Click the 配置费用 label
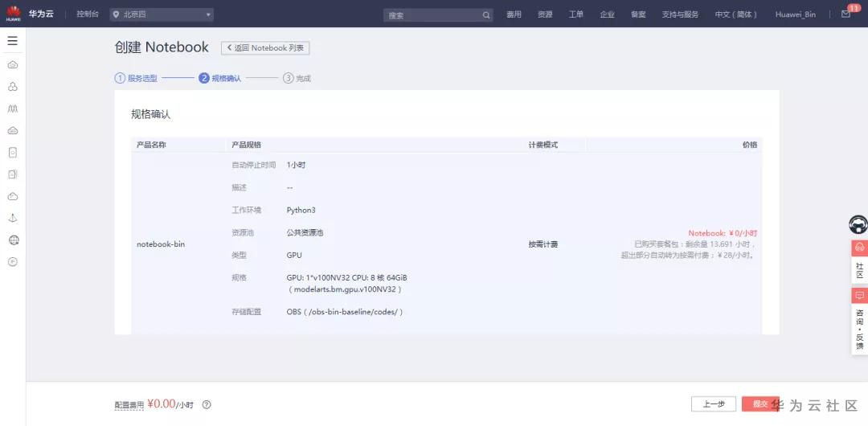The width and height of the screenshot is (868, 426). (x=129, y=405)
